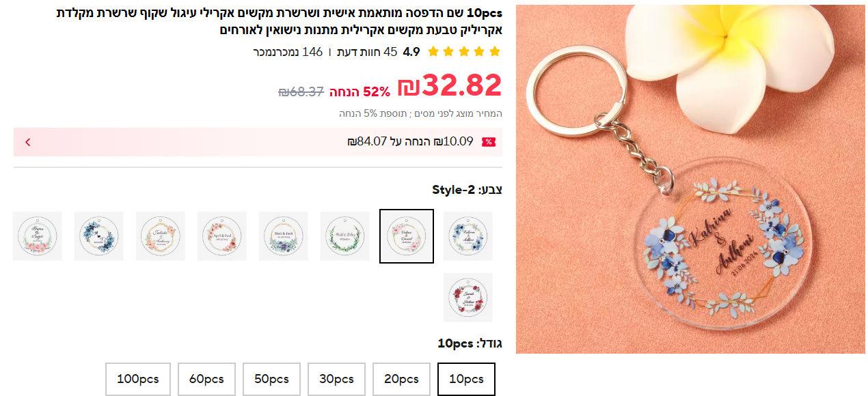The image size is (868, 396).
Task: Select the 50pcs size option
Action: [271, 379]
